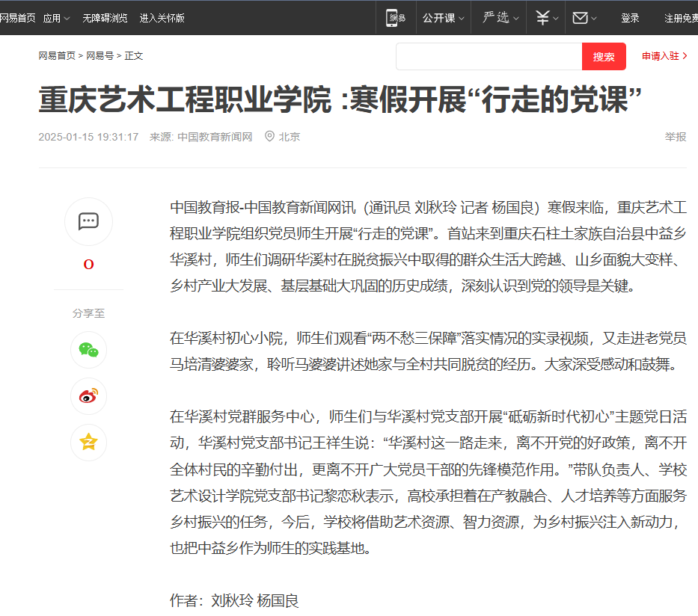This screenshot has width=698, height=616.
Task: Open the NetEase mobile phone app icon
Action: click(x=396, y=18)
